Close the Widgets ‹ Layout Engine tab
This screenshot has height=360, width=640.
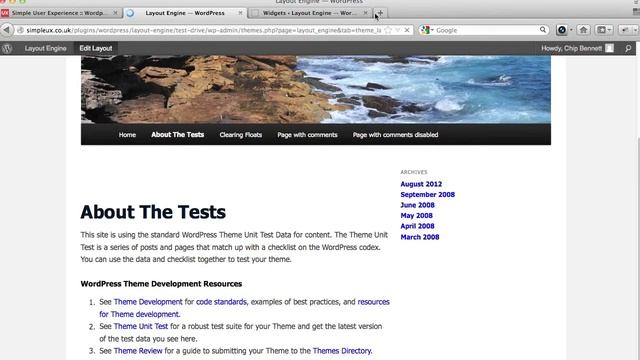(365, 13)
